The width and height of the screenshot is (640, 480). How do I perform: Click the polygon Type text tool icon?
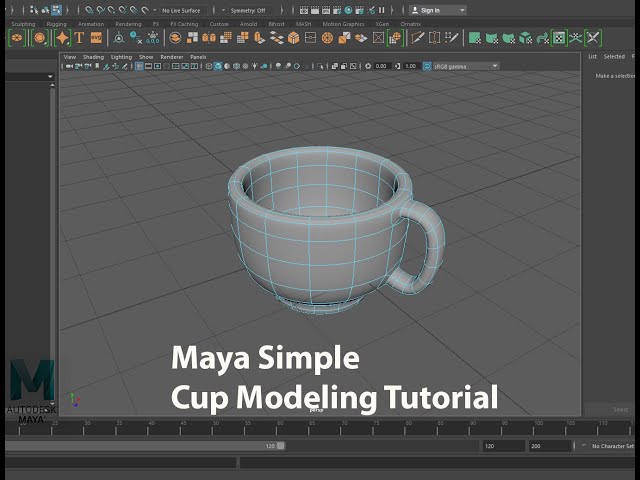79,38
